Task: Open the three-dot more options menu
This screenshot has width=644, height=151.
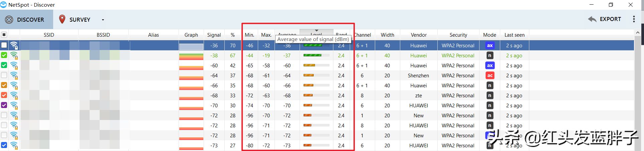Action: [x=634, y=19]
